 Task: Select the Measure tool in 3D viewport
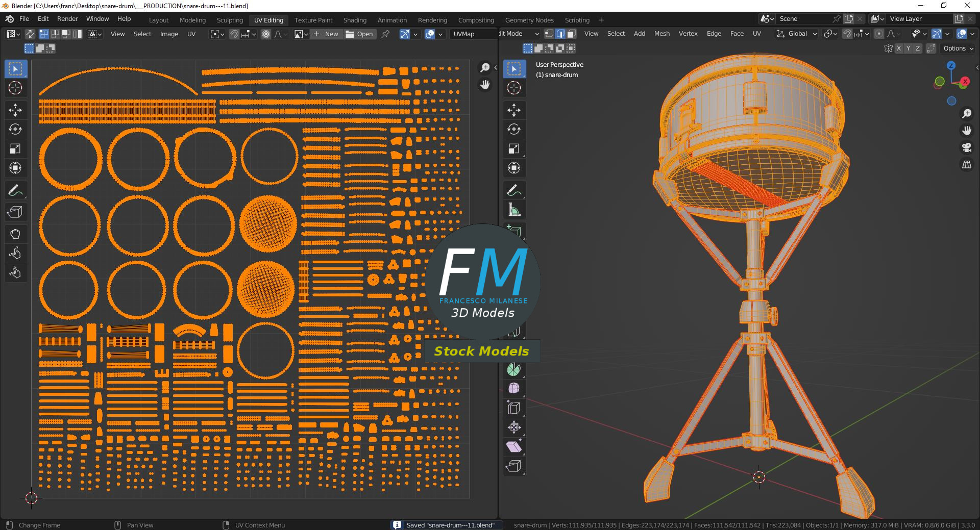(x=513, y=210)
